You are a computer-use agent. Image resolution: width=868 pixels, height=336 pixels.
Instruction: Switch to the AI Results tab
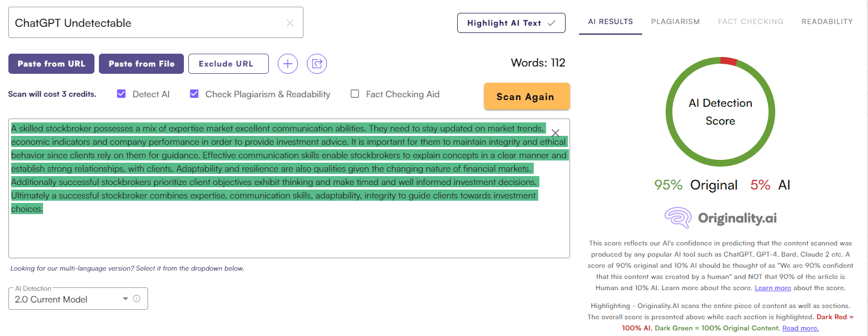(610, 22)
